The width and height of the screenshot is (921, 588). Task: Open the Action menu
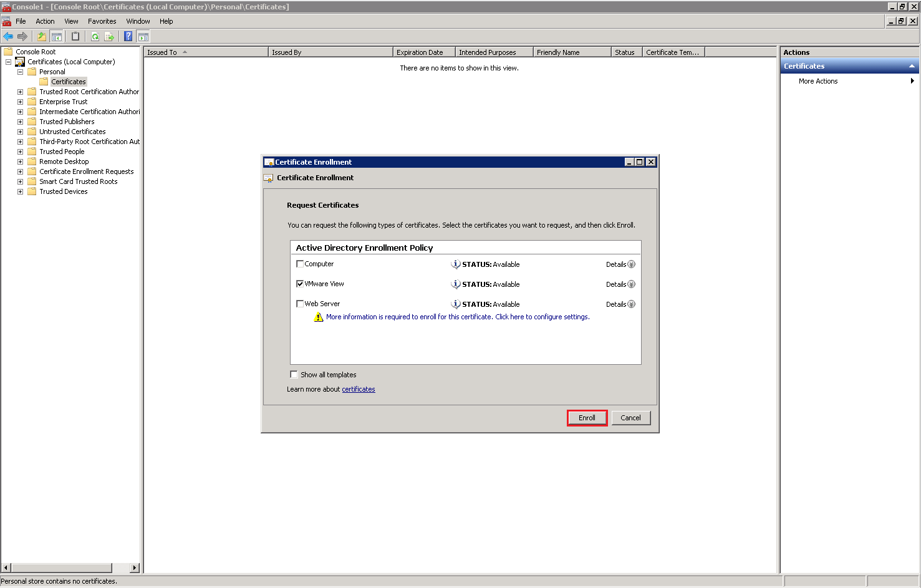tap(45, 21)
